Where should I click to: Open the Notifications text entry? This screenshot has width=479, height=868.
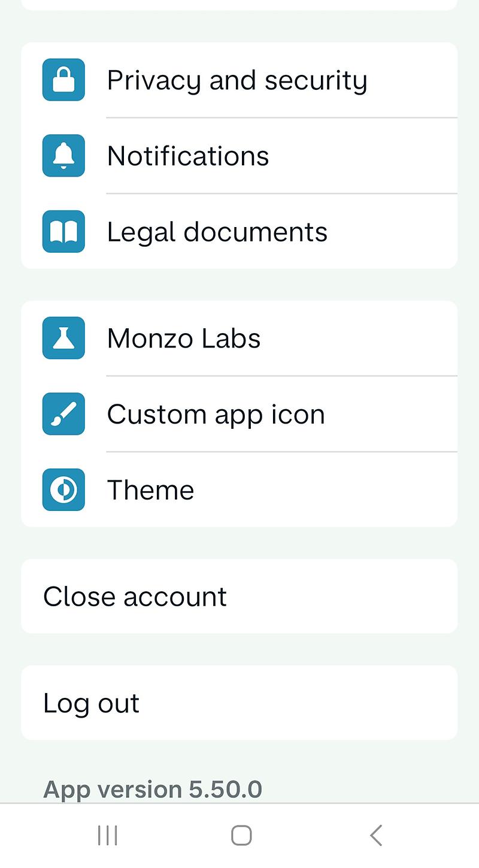tap(188, 156)
